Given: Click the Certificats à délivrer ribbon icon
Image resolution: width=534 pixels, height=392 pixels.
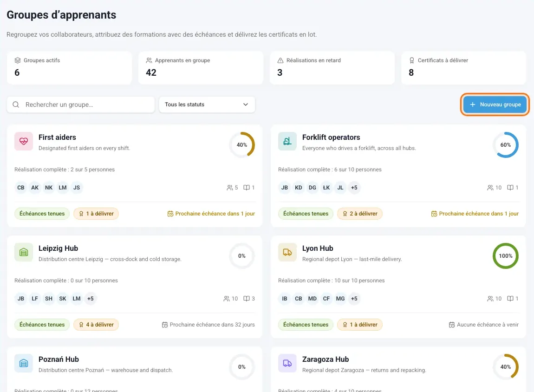Looking at the screenshot, I should [412, 60].
